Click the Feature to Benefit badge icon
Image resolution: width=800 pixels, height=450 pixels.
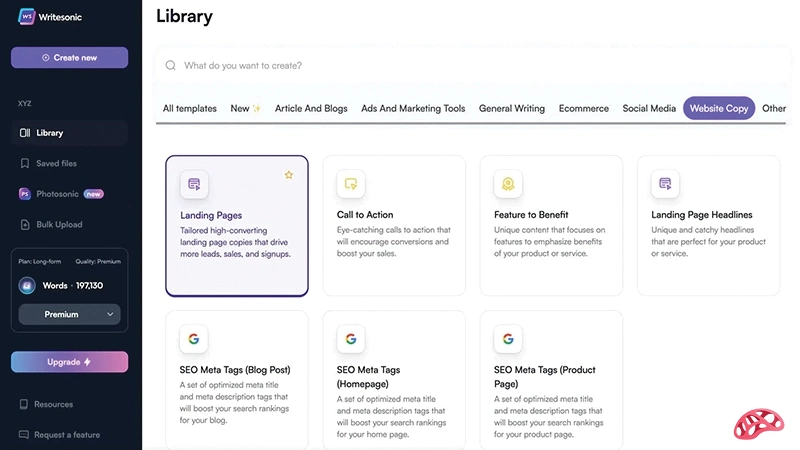pos(508,184)
